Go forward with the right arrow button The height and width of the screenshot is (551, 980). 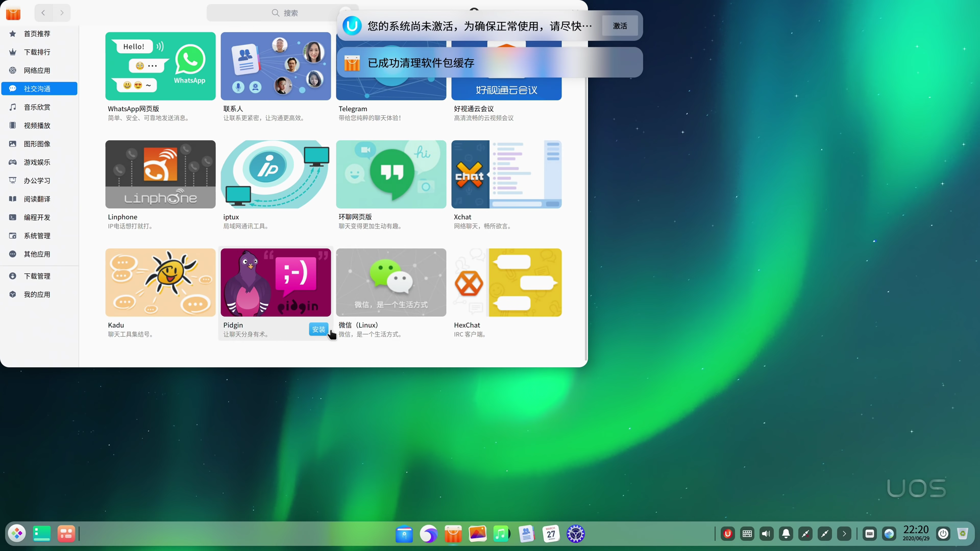pos(62,13)
